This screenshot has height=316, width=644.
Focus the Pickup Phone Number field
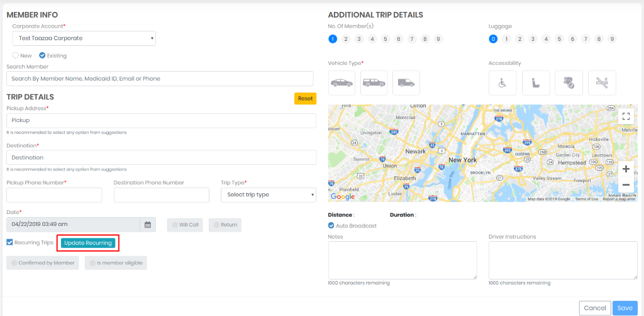54,195
